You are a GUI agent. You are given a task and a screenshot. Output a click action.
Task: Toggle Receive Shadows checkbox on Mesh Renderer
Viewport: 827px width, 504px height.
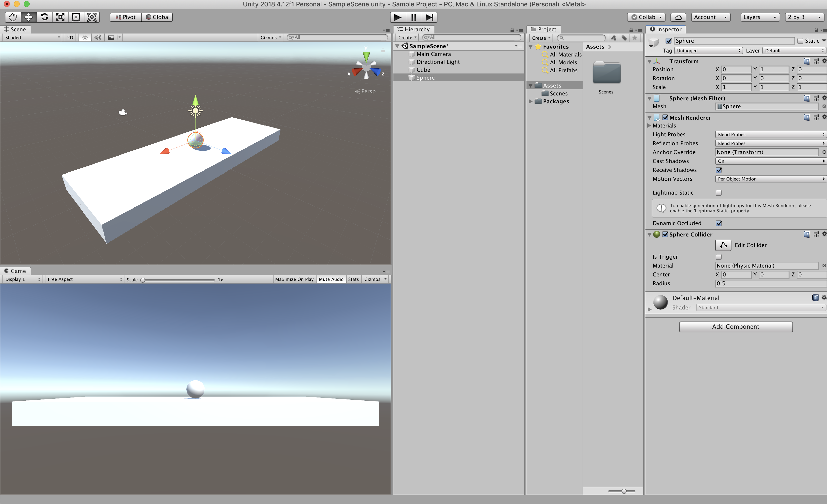click(x=719, y=170)
